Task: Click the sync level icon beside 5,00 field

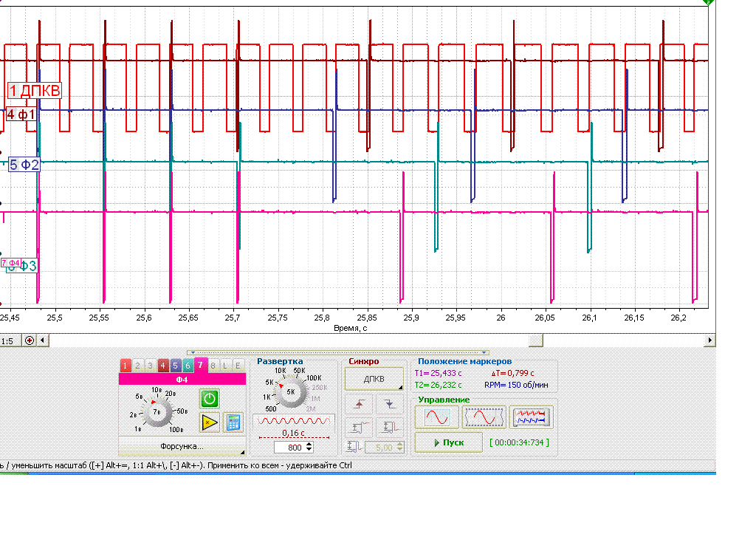Action: pos(354,447)
